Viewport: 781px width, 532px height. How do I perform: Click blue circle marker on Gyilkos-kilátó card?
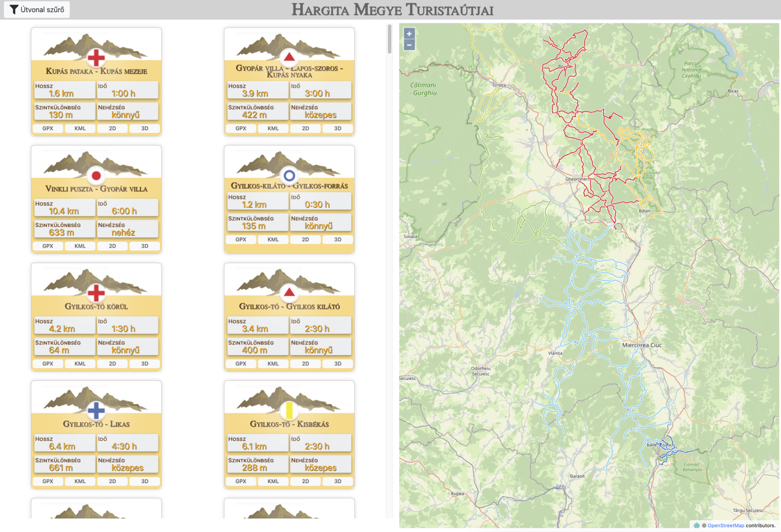[289, 175]
